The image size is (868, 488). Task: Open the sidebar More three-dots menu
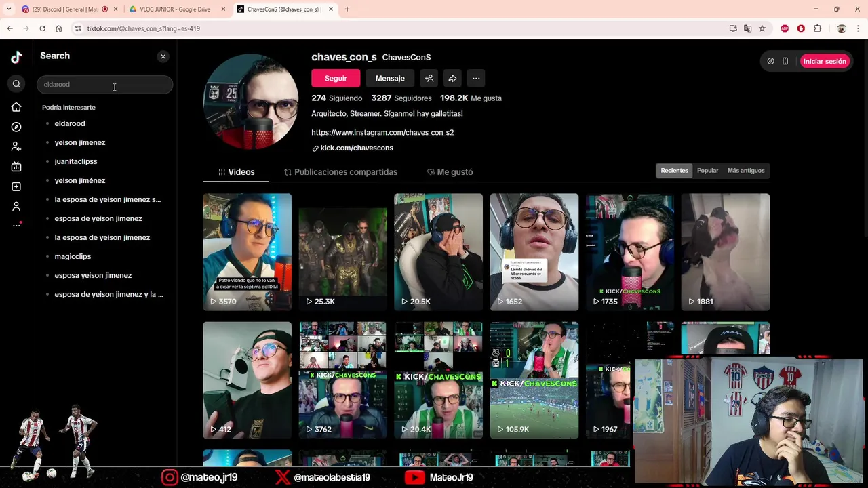click(16, 225)
